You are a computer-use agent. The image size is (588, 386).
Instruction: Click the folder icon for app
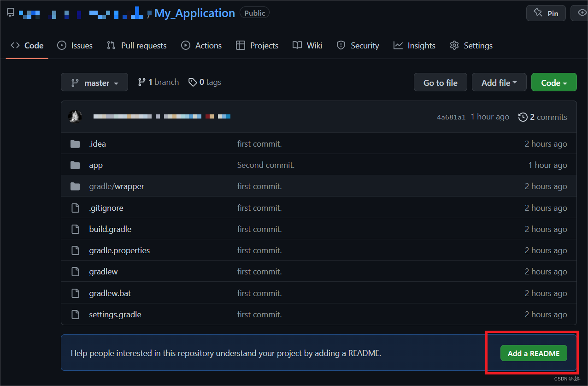pos(75,165)
